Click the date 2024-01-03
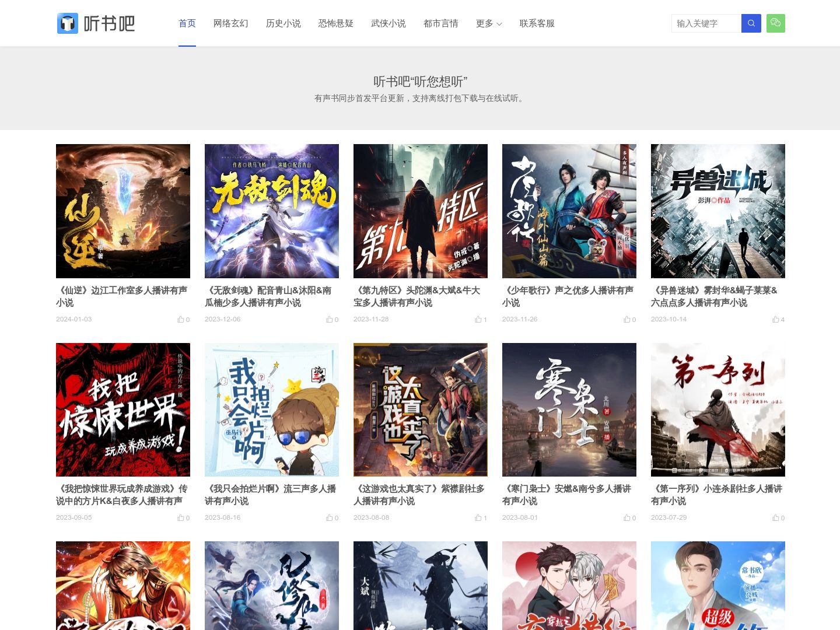This screenshot has height=630, width=840. tap(73, 319)
